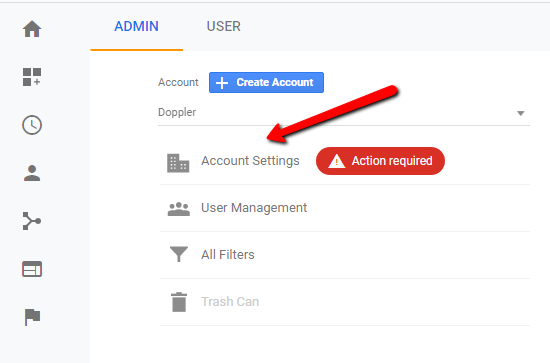Open the Home icon in sidebar
550x363 pixels.
(32, 28)
